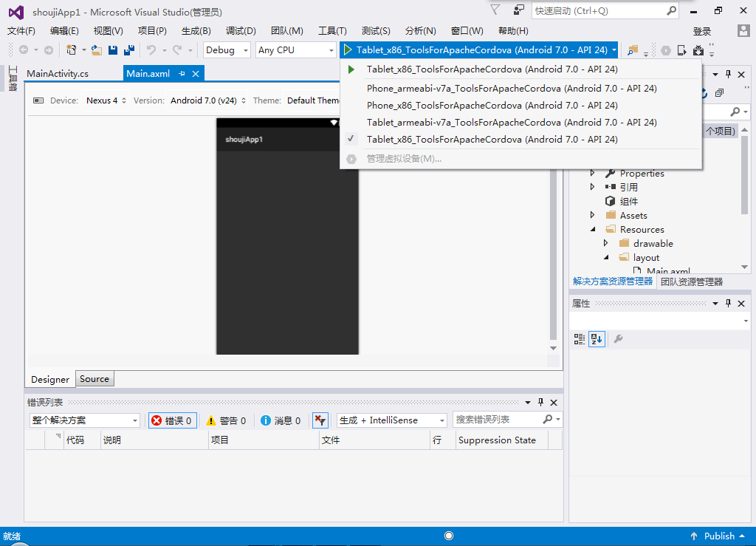Open the Build + IntelliSense dropdown

click(391, 420)
